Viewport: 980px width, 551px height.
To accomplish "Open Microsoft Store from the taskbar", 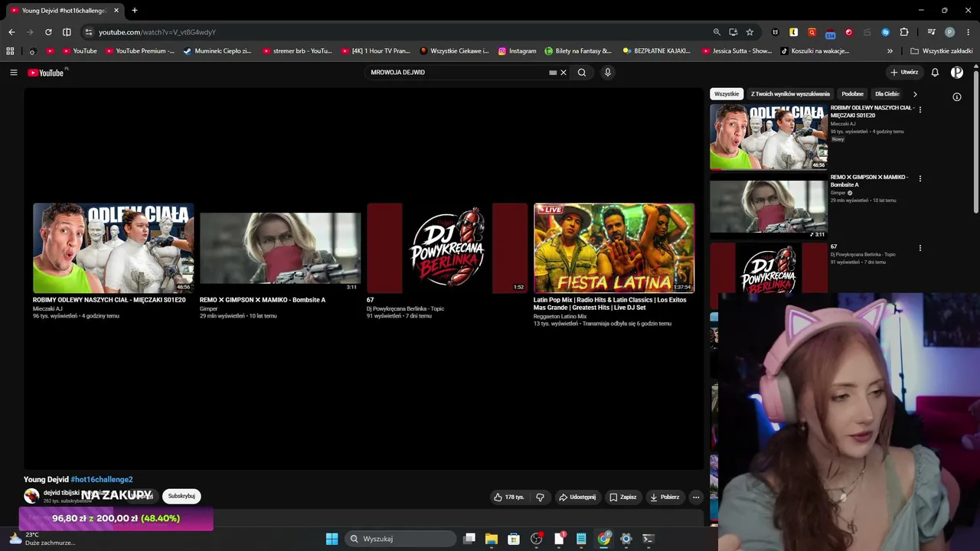I will click(x=514, y=539).
